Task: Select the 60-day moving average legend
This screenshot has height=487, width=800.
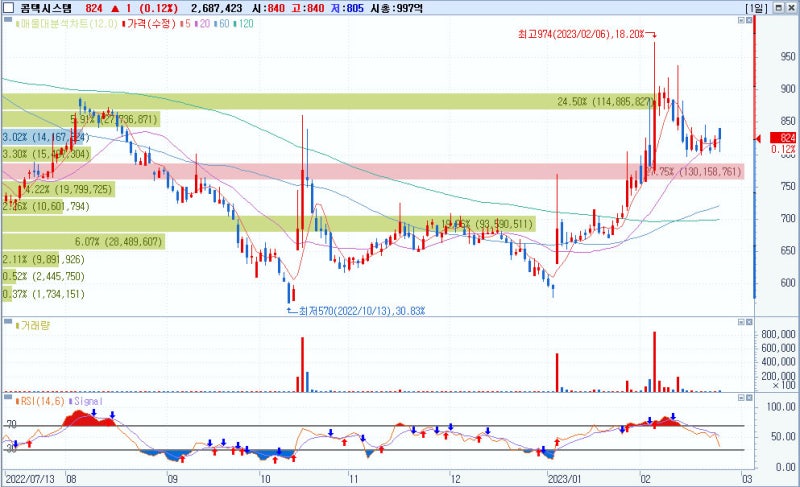Action: 222,23
